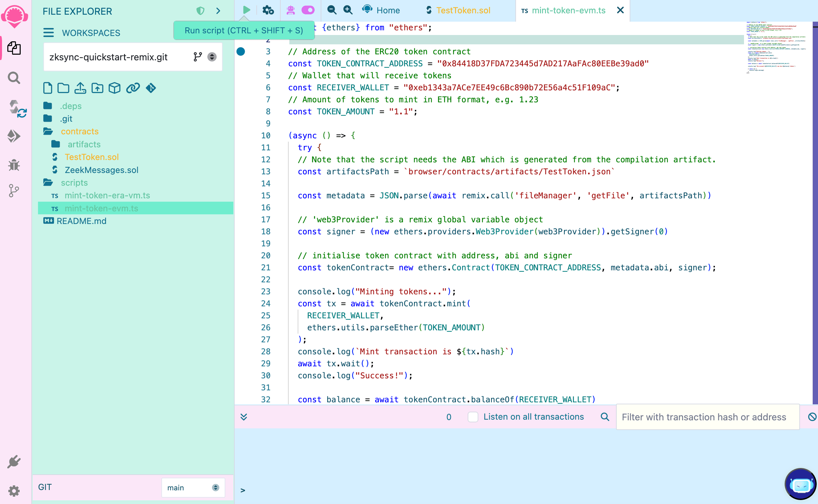Create a new file in the File Explorer
Image resolution: width=818 pixels, height=504 pixels.
click(x=48, y=88)
